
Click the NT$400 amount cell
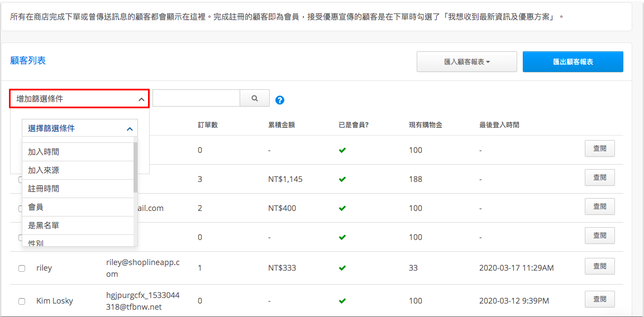(282, 208)
